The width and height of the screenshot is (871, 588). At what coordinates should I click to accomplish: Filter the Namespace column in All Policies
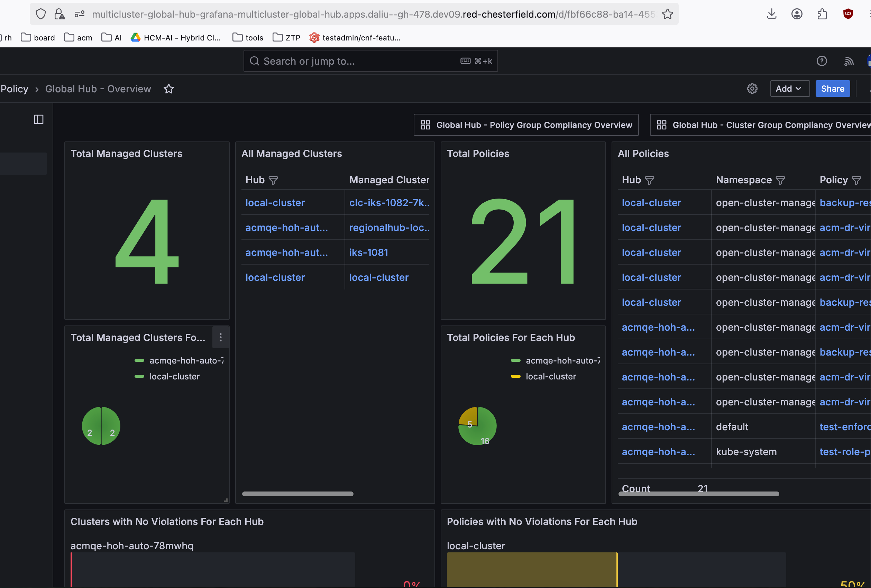780,181
